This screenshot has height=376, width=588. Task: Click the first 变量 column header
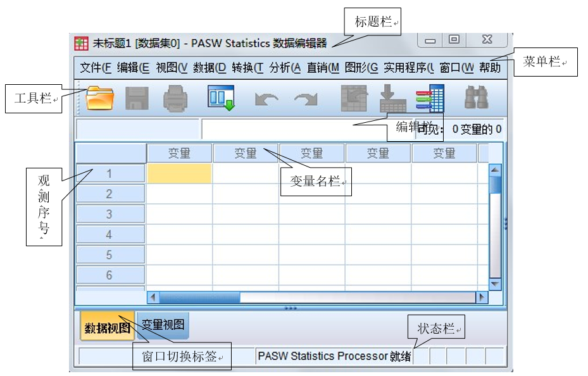tap(179, 153)
